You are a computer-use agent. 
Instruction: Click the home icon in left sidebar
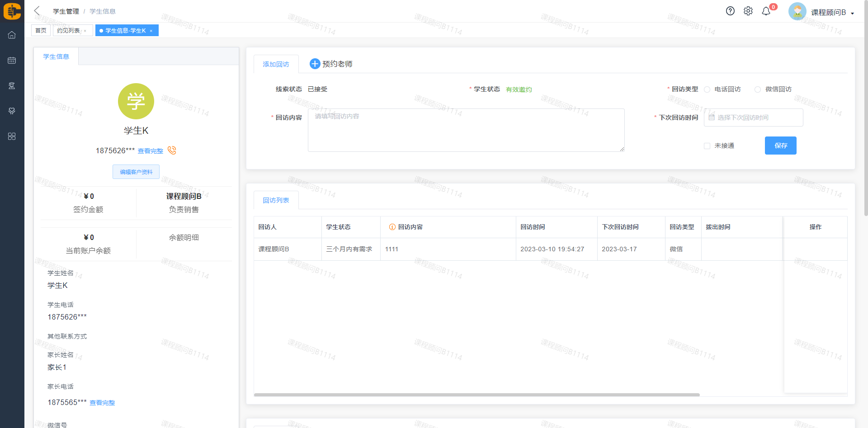[12, 35]
